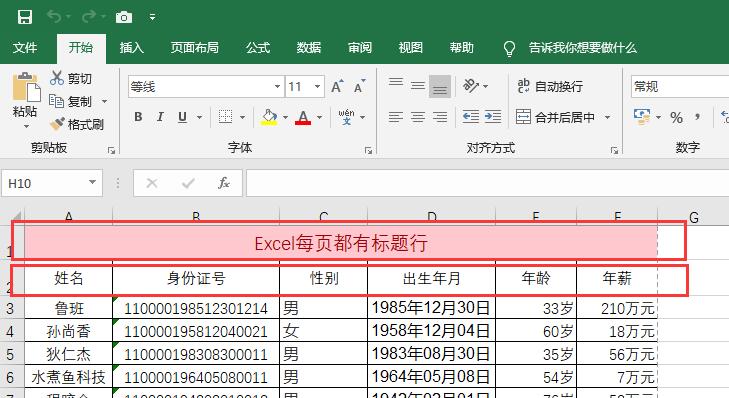Click the 合并后居中 merge button
Screen dimensions: 729x398
pos(555,117)
